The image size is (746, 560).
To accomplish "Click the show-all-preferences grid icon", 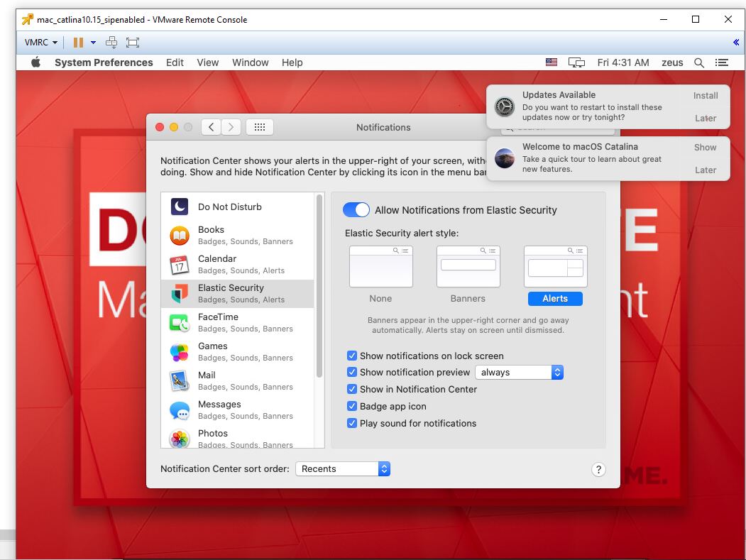I will click(260, 126).
